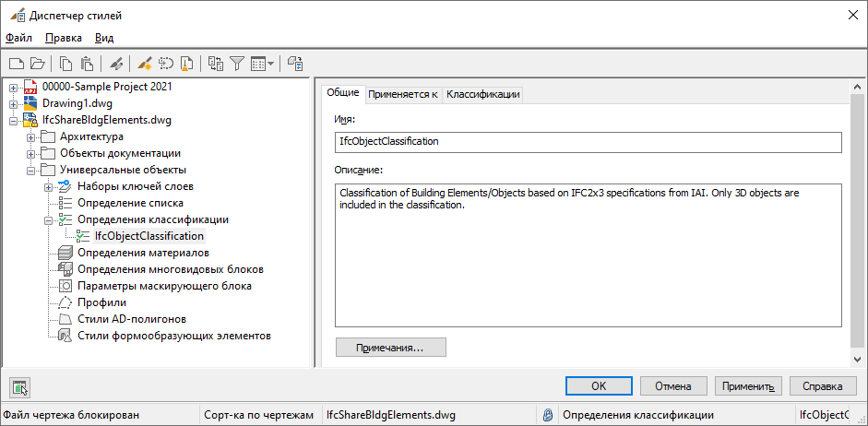Expand the 00000-Sample Project 2021 node
Viewport: 868px width, 426px height.
click(x=13, y=87)
